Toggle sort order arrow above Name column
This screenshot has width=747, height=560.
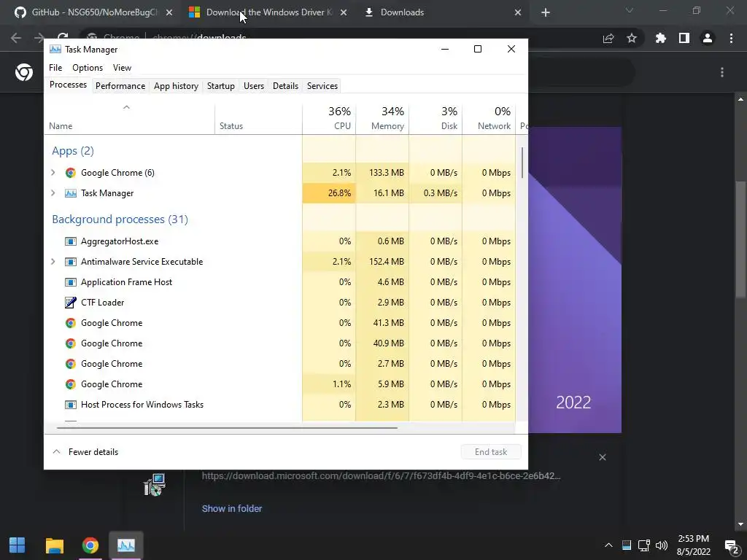coord(126,107)
